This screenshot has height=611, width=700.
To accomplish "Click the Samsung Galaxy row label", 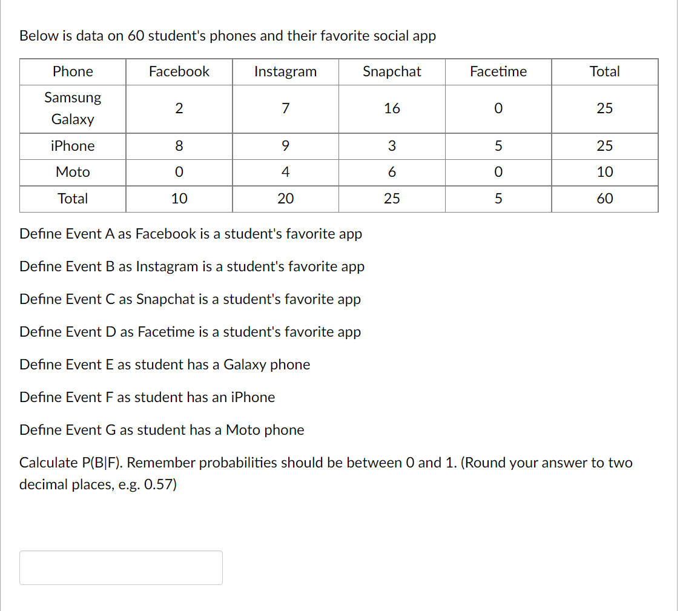I will [x=72, y=108].
